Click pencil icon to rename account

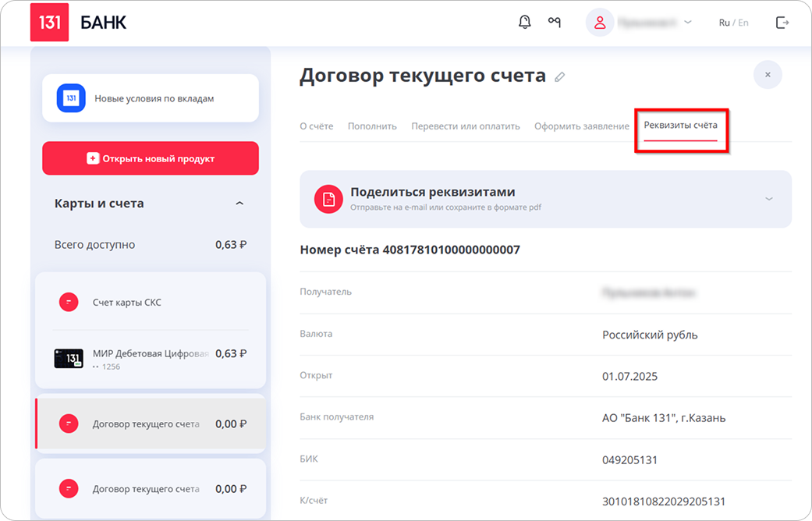559,77
